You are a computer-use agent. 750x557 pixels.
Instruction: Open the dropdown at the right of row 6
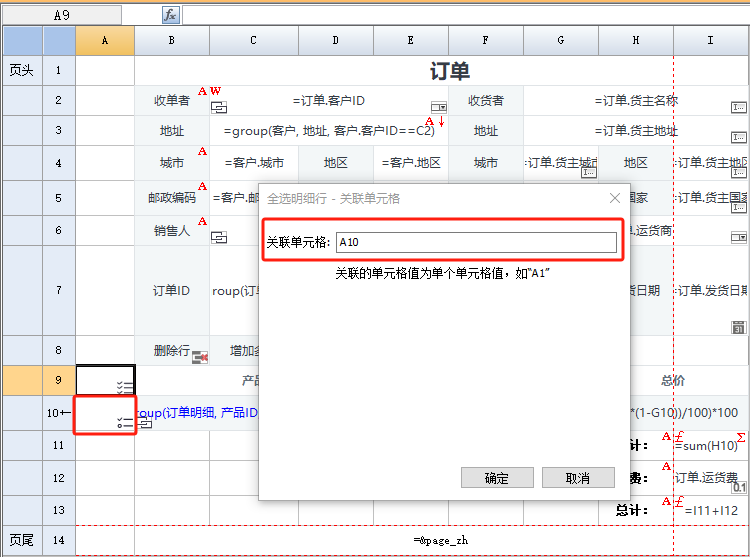(738, 237)
